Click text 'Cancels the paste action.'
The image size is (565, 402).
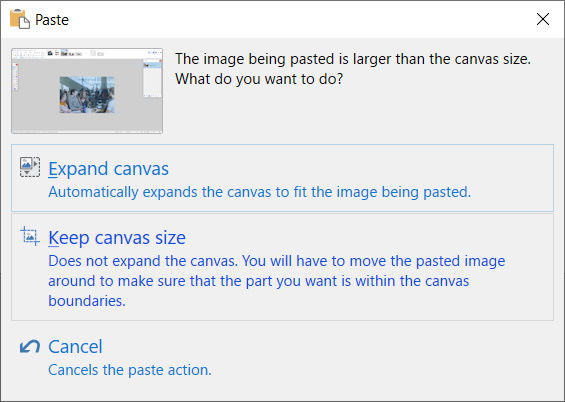point(130,370)
